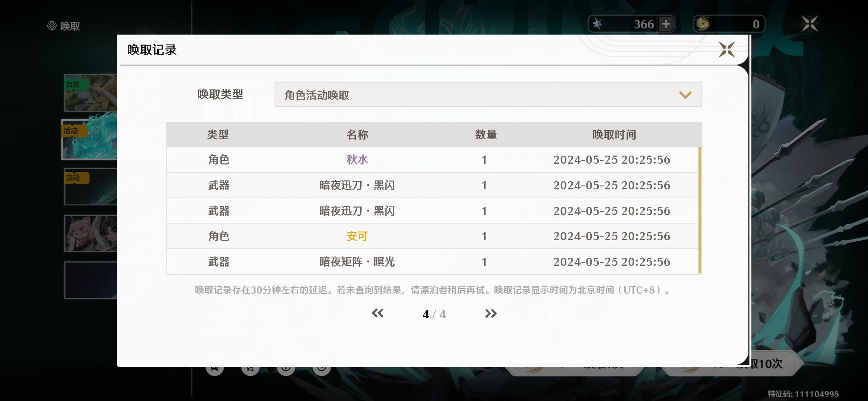Click the golden 安可 character name

(357, 236)
